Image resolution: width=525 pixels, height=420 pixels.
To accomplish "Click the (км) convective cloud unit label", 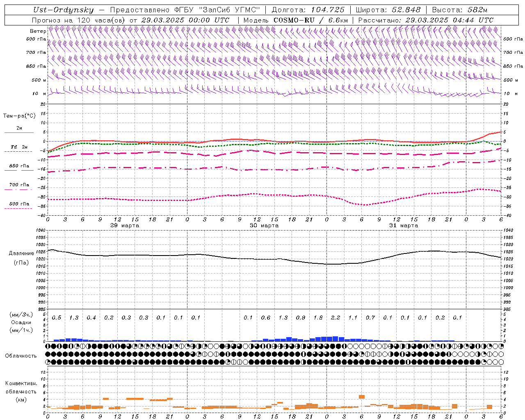I will (21, 399).
